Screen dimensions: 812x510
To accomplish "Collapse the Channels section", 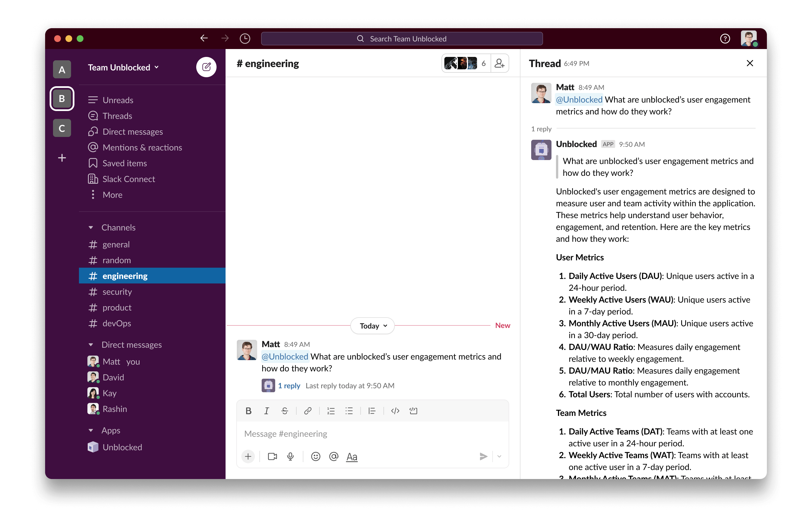I will tap(91, 228).
